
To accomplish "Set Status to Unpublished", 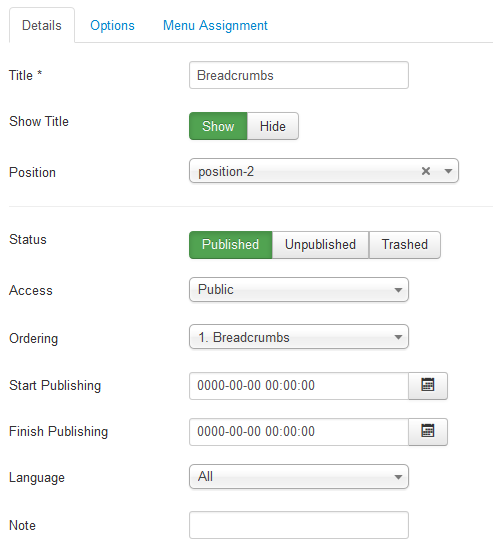I will (320, 245).
